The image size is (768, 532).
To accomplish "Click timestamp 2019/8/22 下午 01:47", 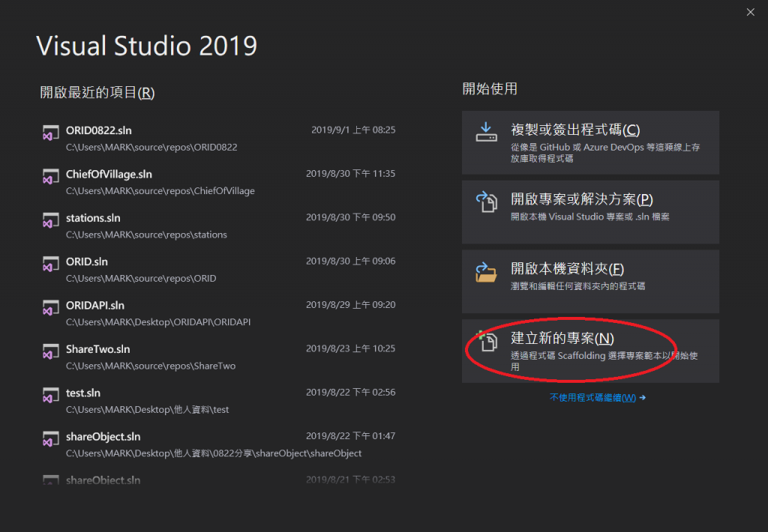I will pos(351,435).
